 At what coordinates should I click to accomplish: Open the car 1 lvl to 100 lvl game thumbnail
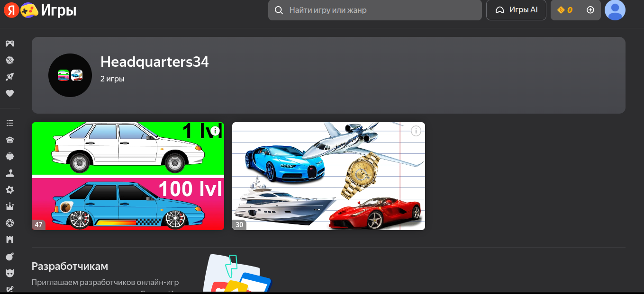[128, 176]
